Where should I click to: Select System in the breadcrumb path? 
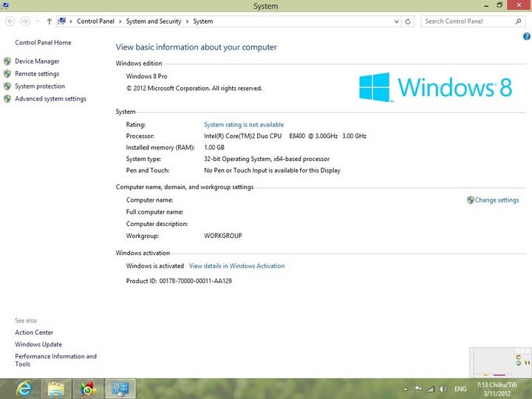pyautogui.click(x=203, y=21)
